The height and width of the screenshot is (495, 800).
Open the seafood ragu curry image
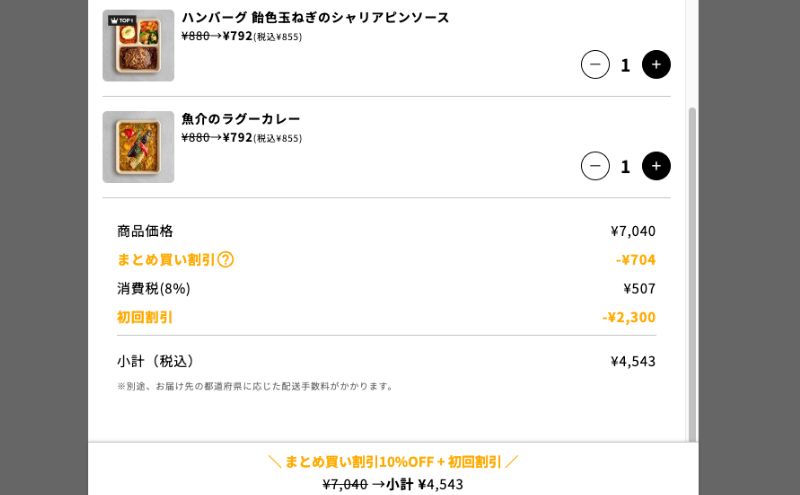(138, 147)
